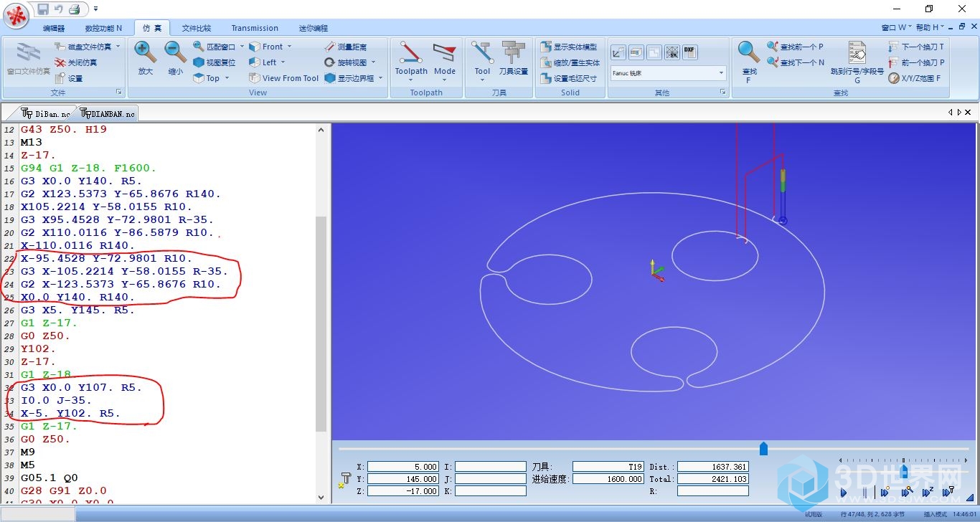Click 测量距离 measure distance tool
Image resolution: width=980 pixels, height=522 pixels.
pos(345,47)
